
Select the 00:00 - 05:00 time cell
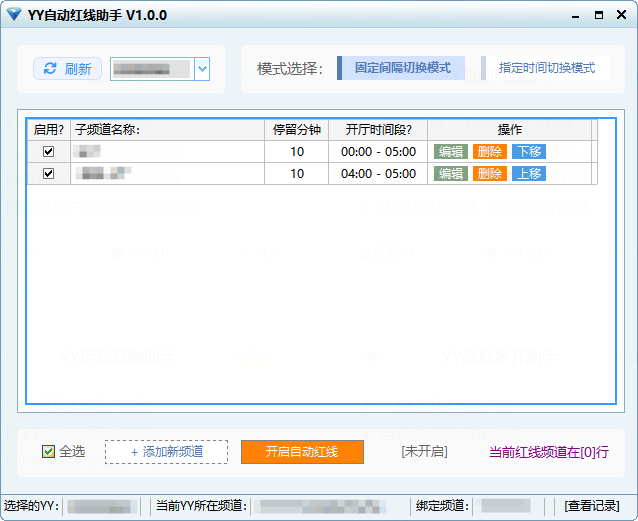tap(378, 151)
